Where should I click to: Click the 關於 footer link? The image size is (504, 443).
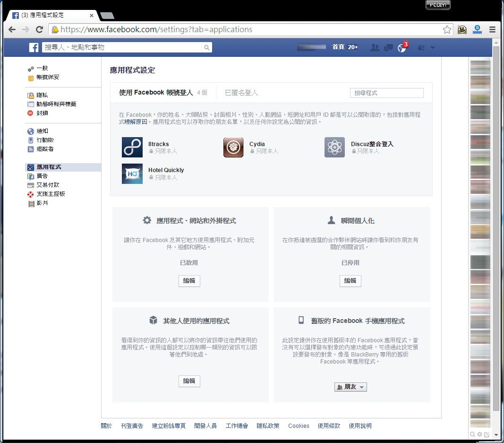[106, 426]
